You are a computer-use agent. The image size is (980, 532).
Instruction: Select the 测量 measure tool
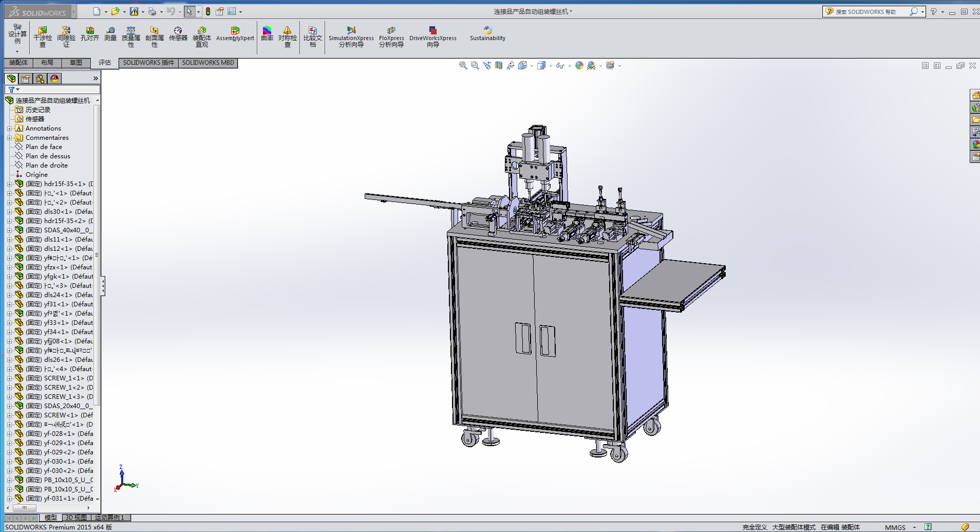click(110, 34)
